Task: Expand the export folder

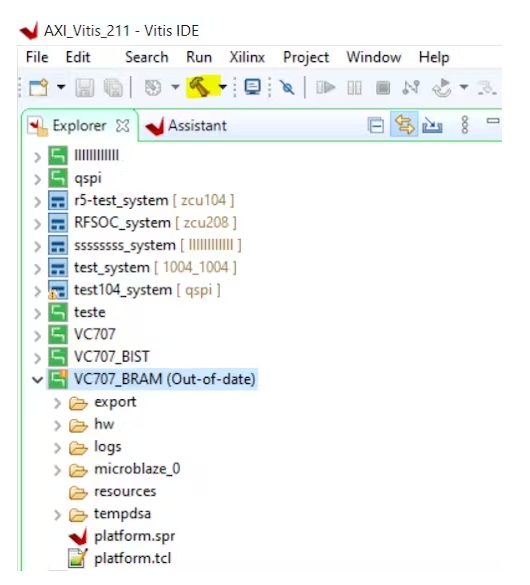Action: point(57,403)
